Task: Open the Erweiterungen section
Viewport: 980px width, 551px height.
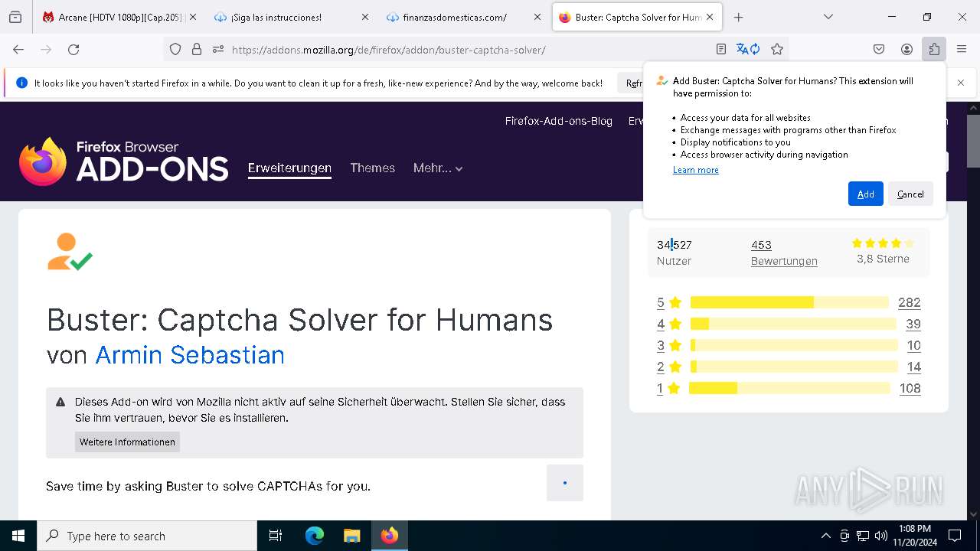Action: point(289,168)
